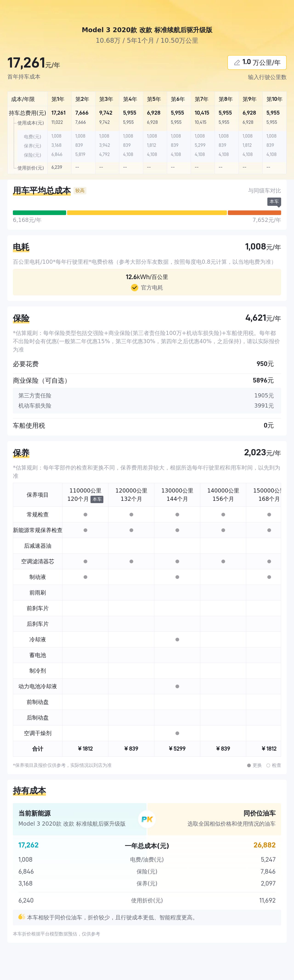This screenshot has width=294, height=980.
Task: Click the yellow segment of the cost bar
Action: [x=147, y=213]
